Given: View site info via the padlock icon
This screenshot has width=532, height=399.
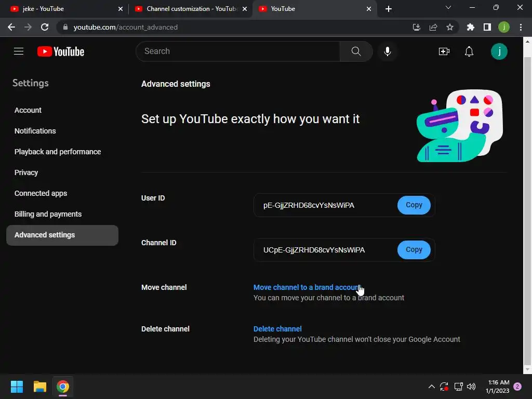Looking at the screenshot, I should coord(65,27).
